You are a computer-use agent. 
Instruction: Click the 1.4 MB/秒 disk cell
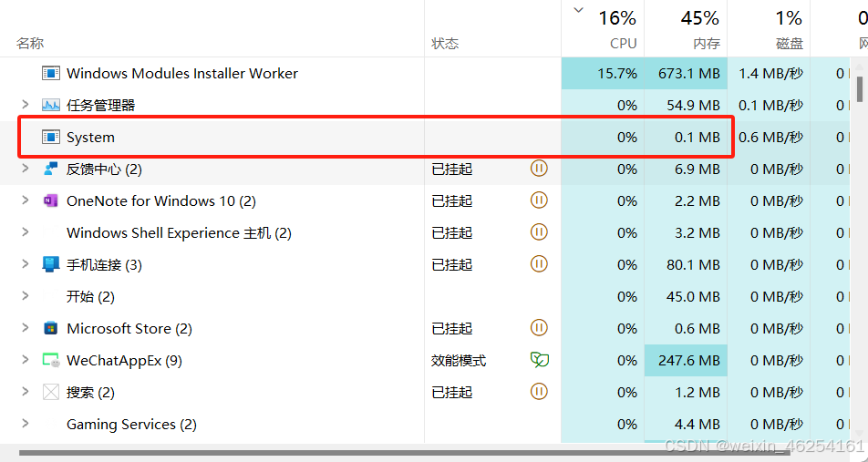pyautogui.click(x=769, y=73)
